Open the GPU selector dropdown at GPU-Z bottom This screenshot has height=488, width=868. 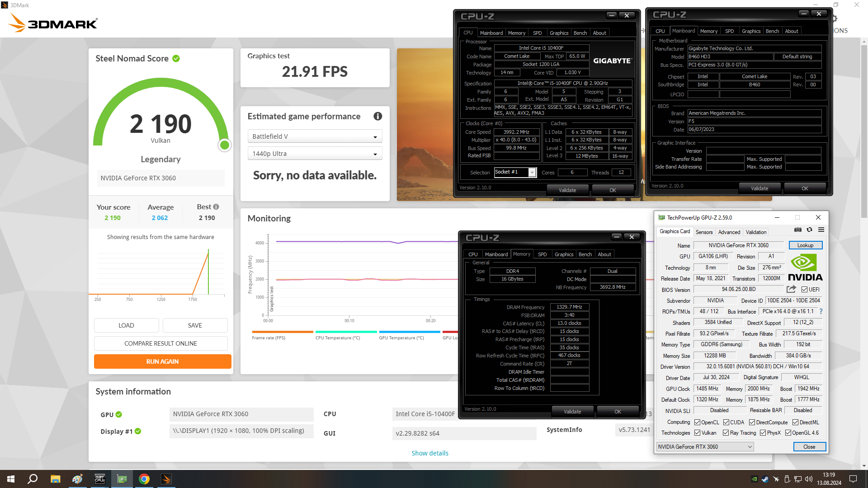tap(705, 446)
